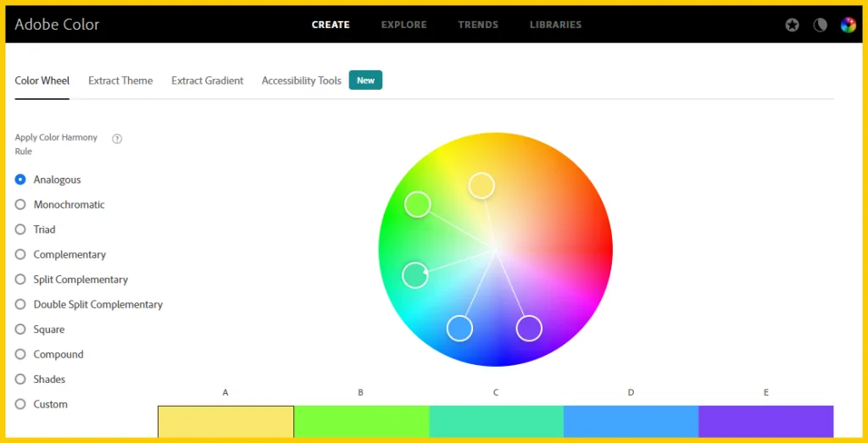
Task: Go to the CREATE menu
Action: [331, 25]
